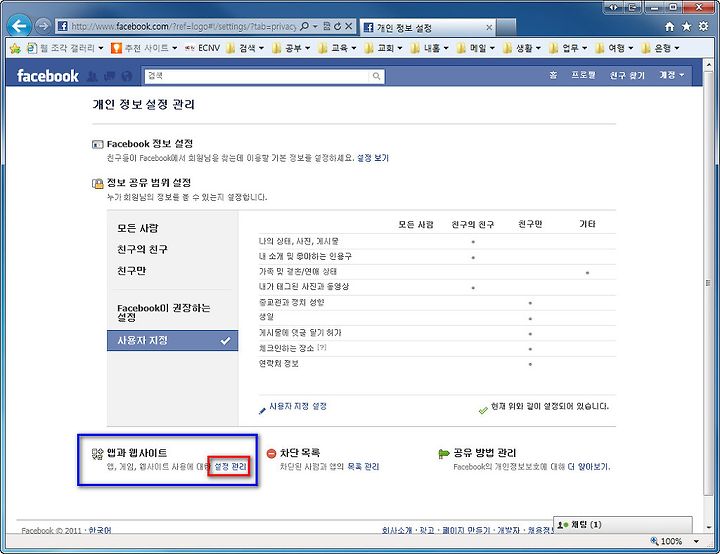
Task: Expand the 공부 favorites folder
Action: pyautogui.click(x=291, y=48)
